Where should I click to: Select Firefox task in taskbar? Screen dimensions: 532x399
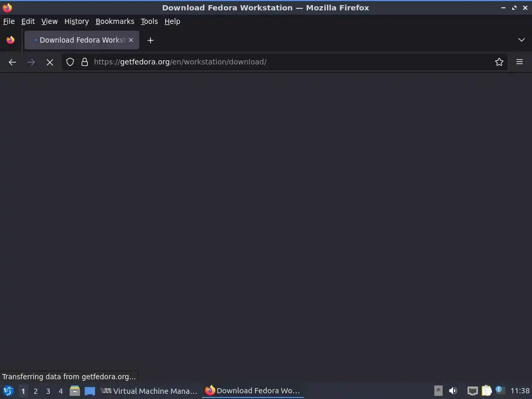pos(253,391)
